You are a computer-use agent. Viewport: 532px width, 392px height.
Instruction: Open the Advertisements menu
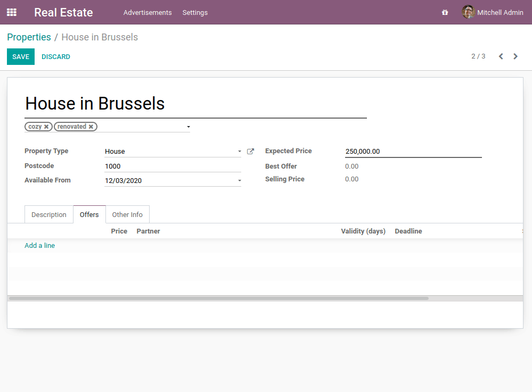click(x=148, y=12)
